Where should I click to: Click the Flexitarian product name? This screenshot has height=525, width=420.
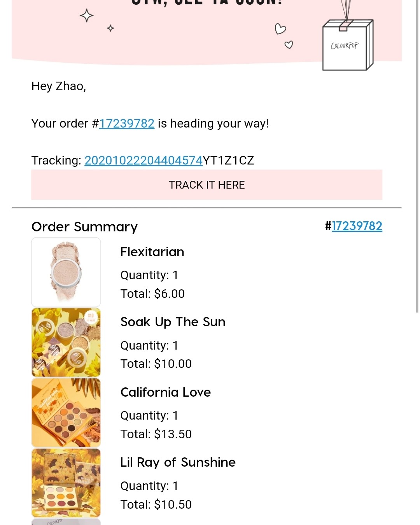[152, 252]
